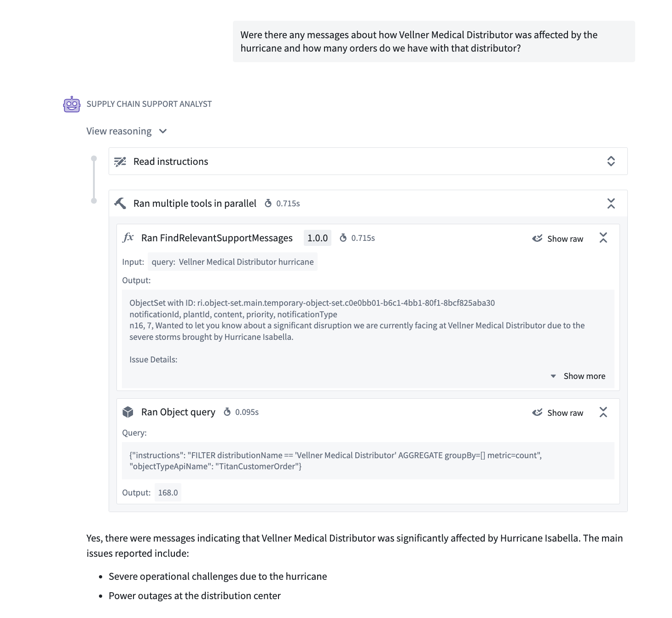Show raw output for Object query
This screenshot has height=618, width=672.
[x=558, y=413]
